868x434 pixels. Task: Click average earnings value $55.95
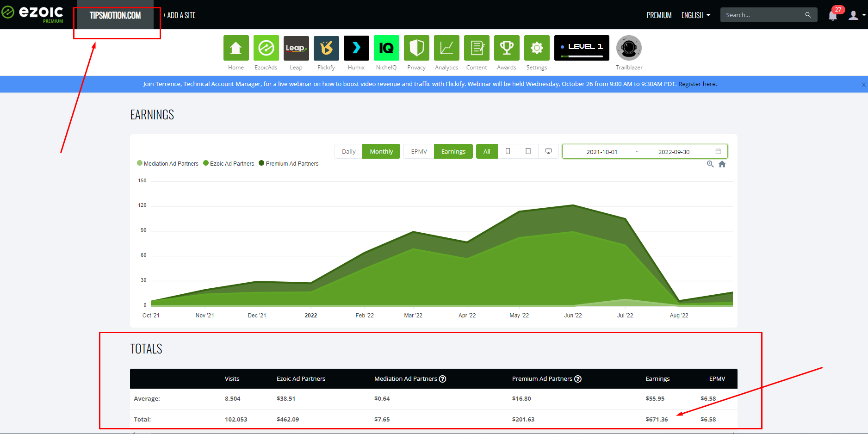click(655, 398)
